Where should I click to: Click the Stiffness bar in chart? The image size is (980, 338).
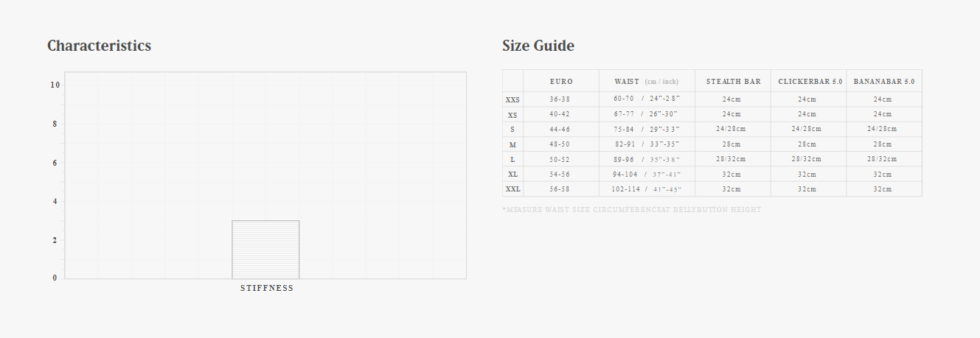point(265,249)
